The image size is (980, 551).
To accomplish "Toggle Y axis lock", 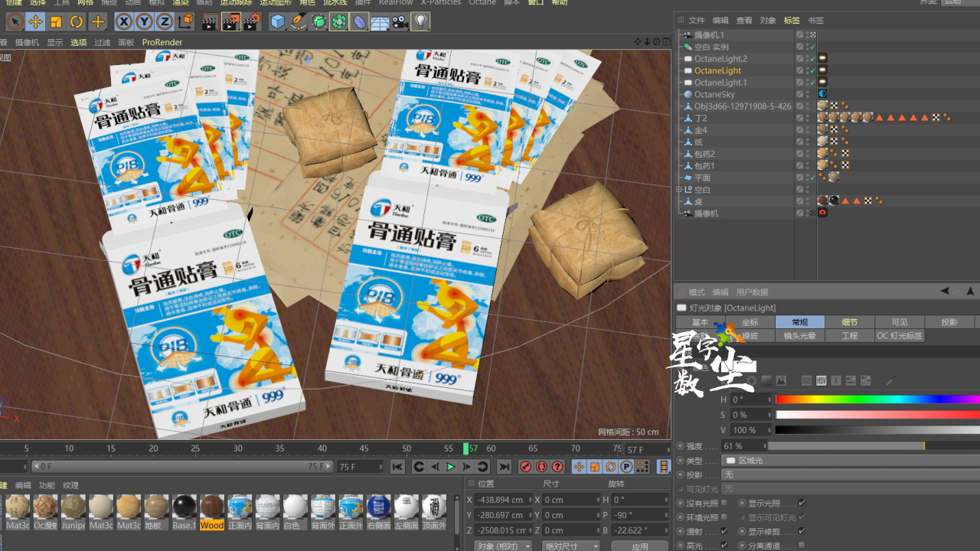I will tap(143, 21).
